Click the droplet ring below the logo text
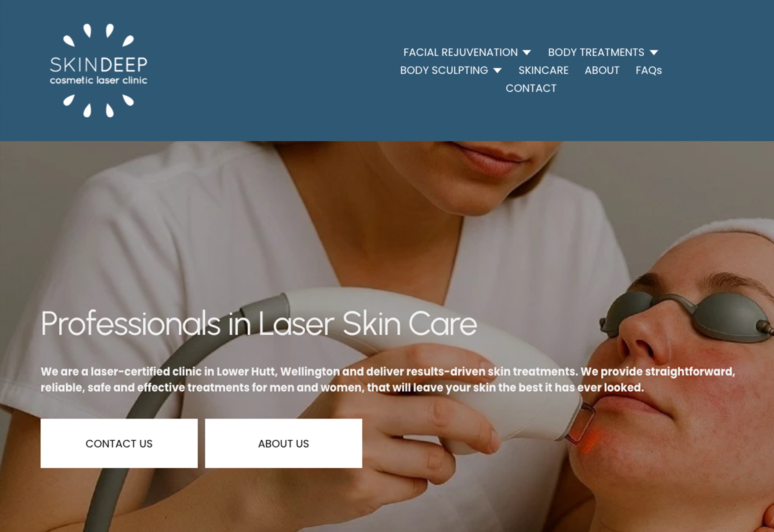The width and height of the screenshot is (774, 532). 98,106
